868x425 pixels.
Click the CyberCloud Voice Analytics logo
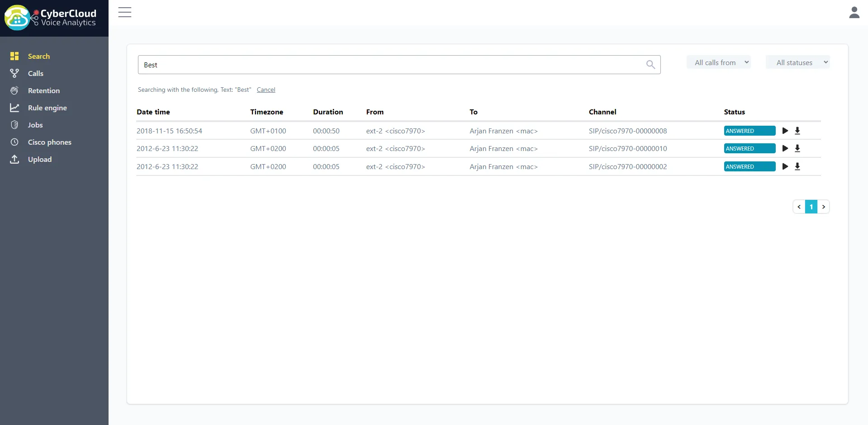(x=50, y=18)
